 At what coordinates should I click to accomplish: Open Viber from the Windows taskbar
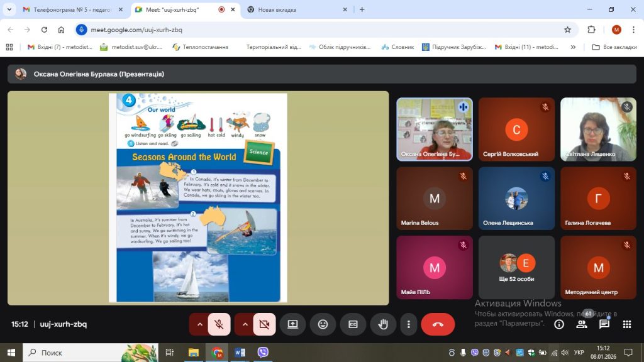263,353
